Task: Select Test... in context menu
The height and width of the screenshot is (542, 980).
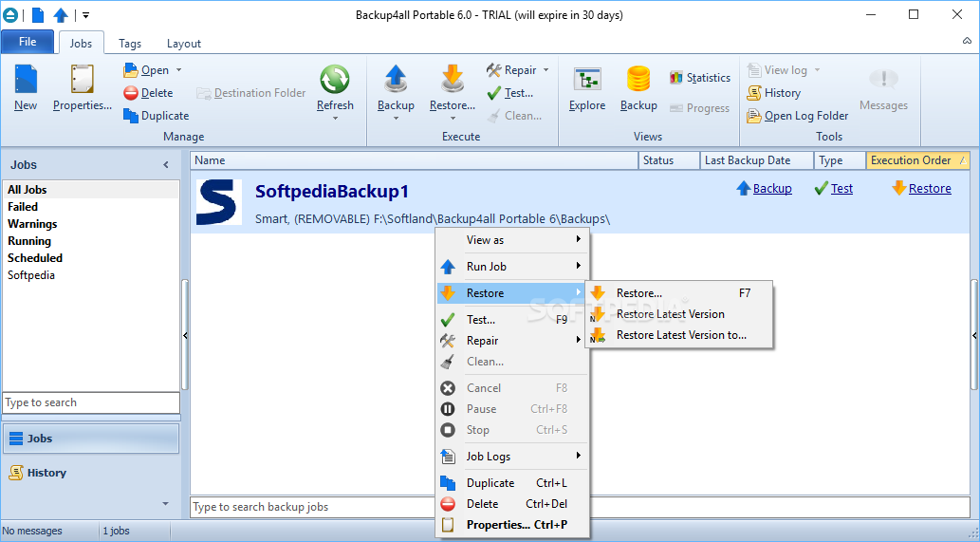Action: 512,320
